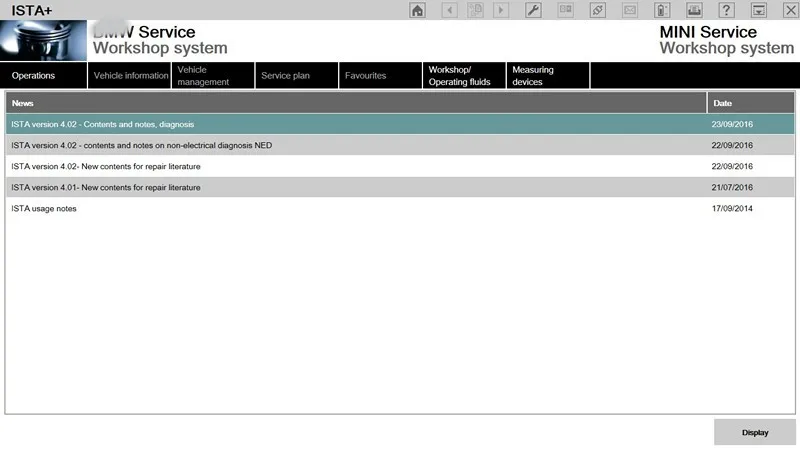Viewport: 800px width, 449px height.
Task: Sort by the Date column header
Action: click(751, 103)
